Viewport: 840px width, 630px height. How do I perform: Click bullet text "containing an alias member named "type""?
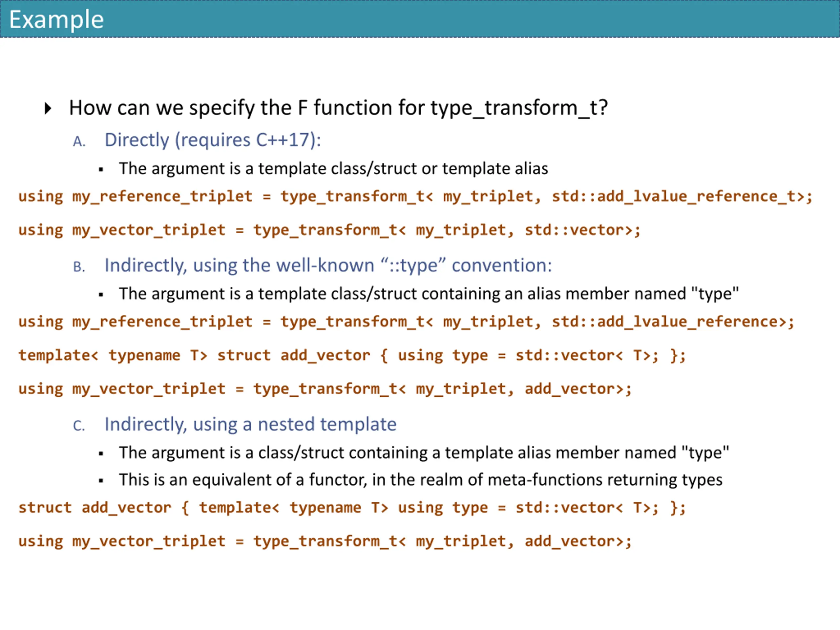429,294
